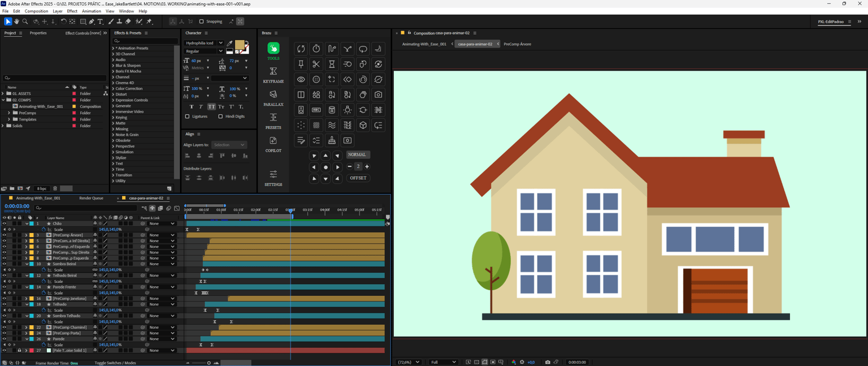This screenshot has width=868, height=366.
Task: Open the viewer resolution Full dropdown
Action: pyautogui.click(x=443, y=362)
